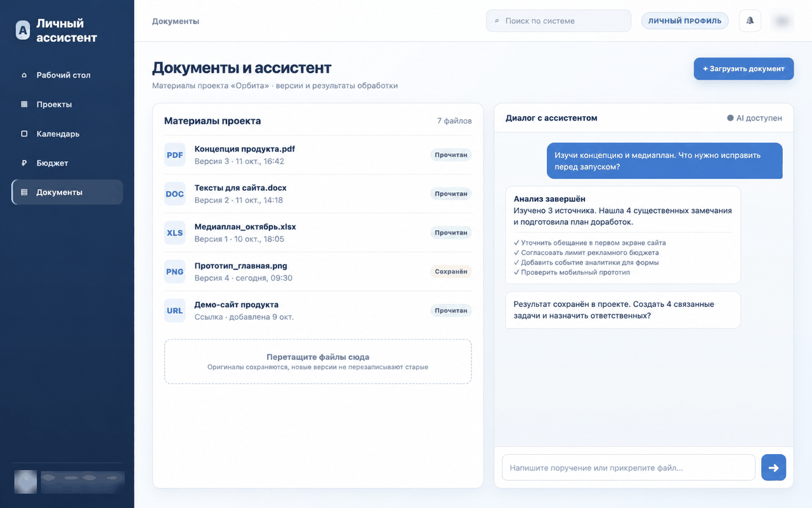812x508 pixels.
Task: Click the DOC file type icon
Action: pyautogui.click(x=174, y=194)
